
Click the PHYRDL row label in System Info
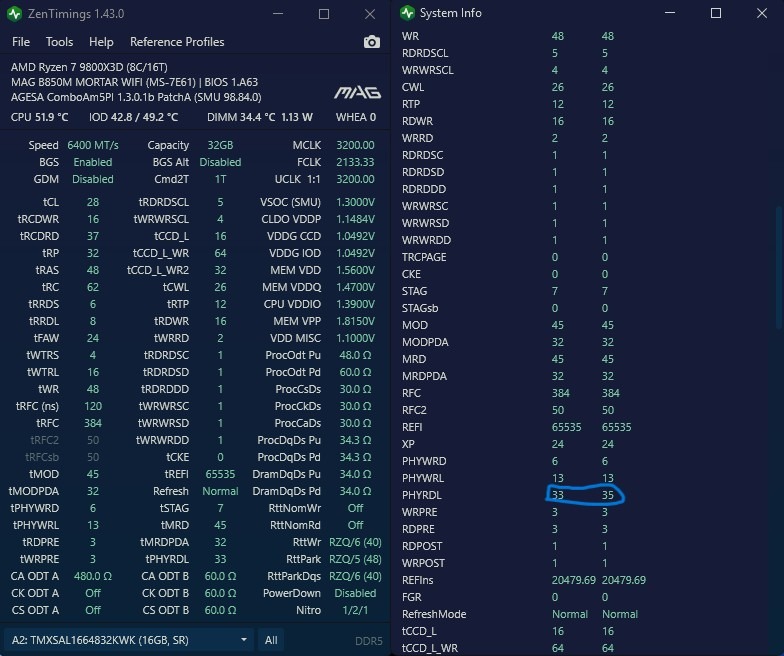(422, 495)
